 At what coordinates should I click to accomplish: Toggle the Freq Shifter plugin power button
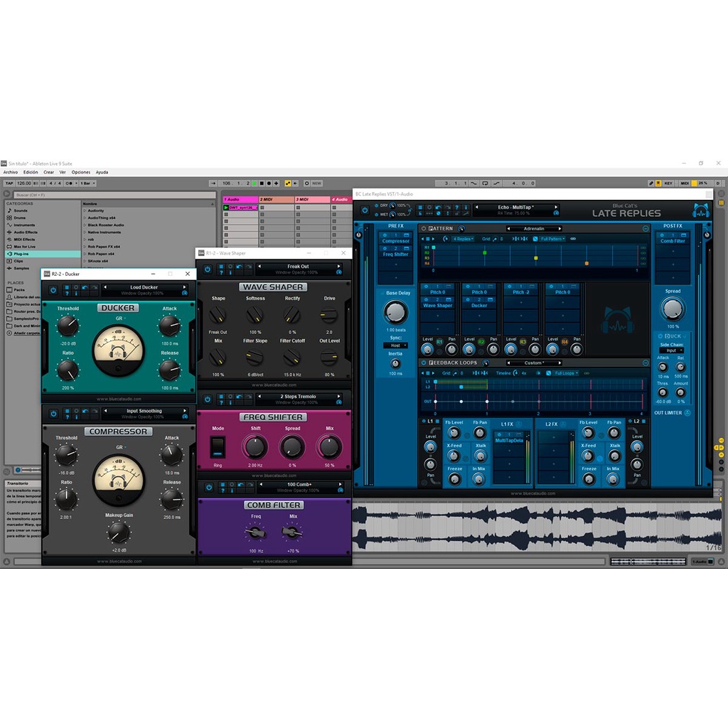coord(208,399)
